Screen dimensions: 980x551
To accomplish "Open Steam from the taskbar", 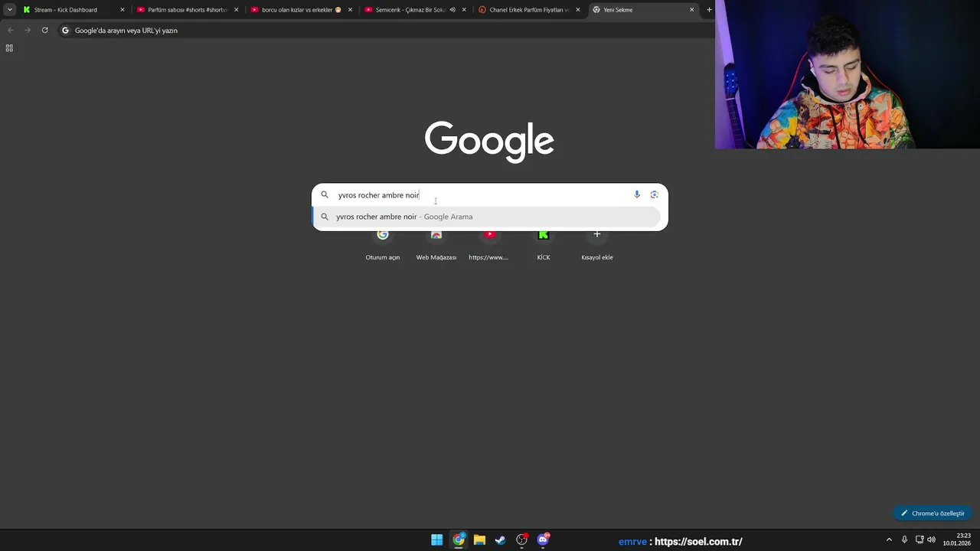I will coord(501,540).
